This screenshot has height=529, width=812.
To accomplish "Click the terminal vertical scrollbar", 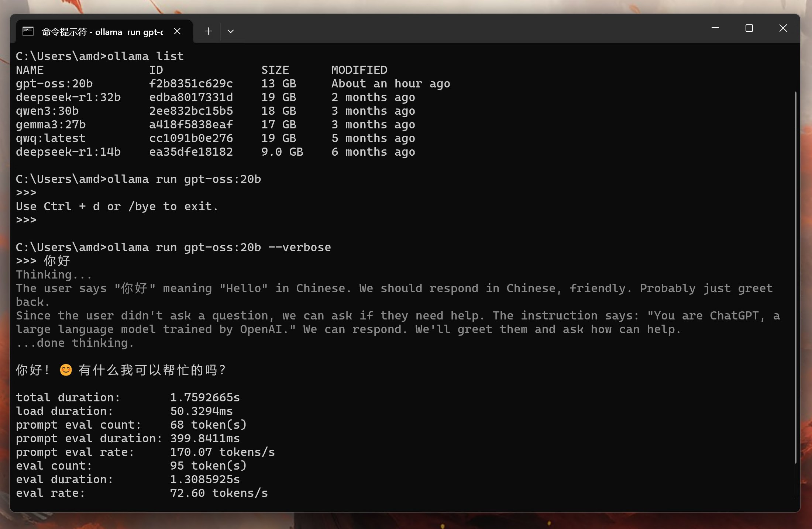I will coord(795,277).
